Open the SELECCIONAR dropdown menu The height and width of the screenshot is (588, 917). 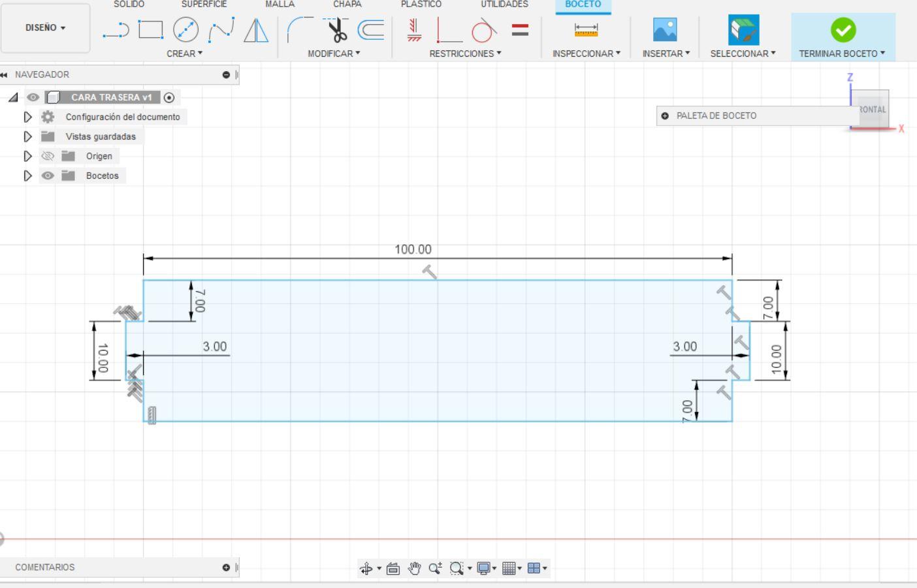[x=743, y=54]
